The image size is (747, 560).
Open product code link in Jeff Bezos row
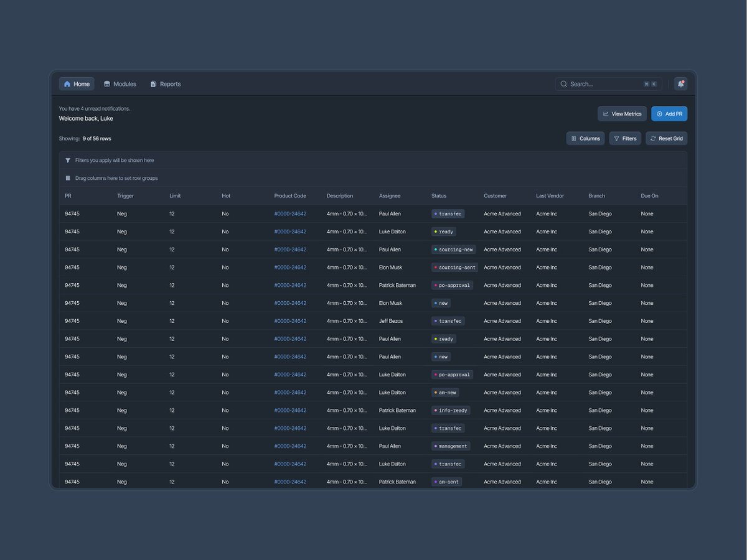click(x=290, y=321)
